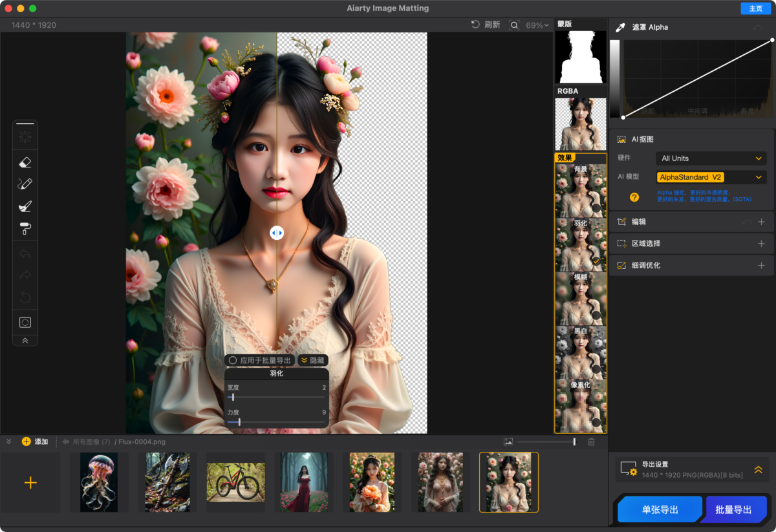Select the sixth thumbnail, curly-haired woman
The height and width of the screenshot is (532, 776).
(x=440, y=482)
